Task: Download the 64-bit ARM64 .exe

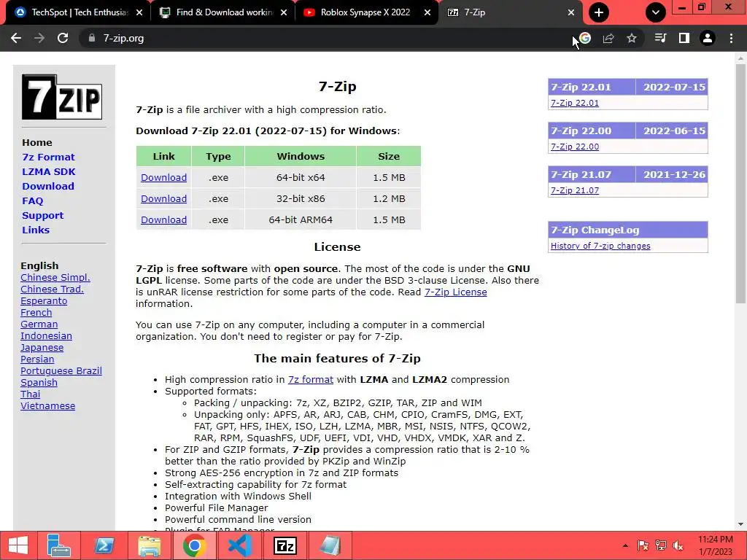Action: coord(163,220)
